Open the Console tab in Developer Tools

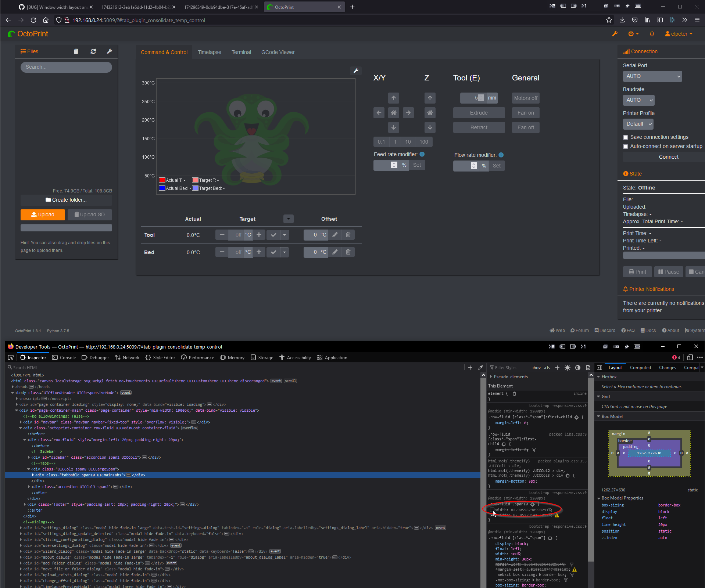(64, 357)
